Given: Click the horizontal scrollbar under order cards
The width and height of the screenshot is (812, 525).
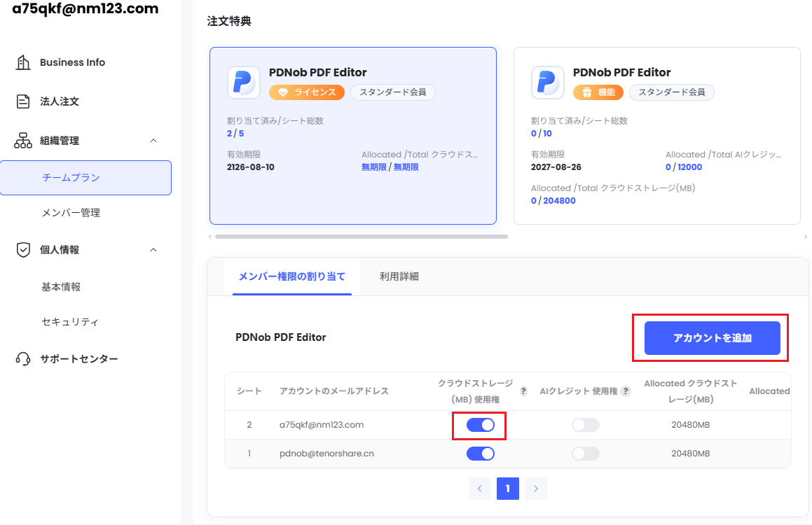Looking at the screenshot, I should pyautogui.click(x=362, y=237).
